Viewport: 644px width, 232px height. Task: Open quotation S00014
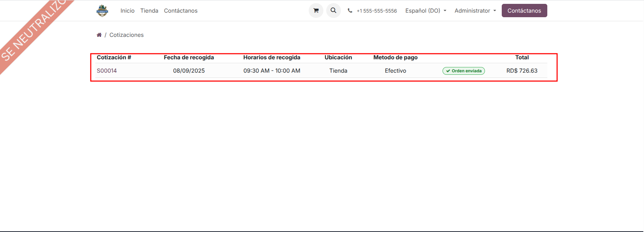click(107, 71)
